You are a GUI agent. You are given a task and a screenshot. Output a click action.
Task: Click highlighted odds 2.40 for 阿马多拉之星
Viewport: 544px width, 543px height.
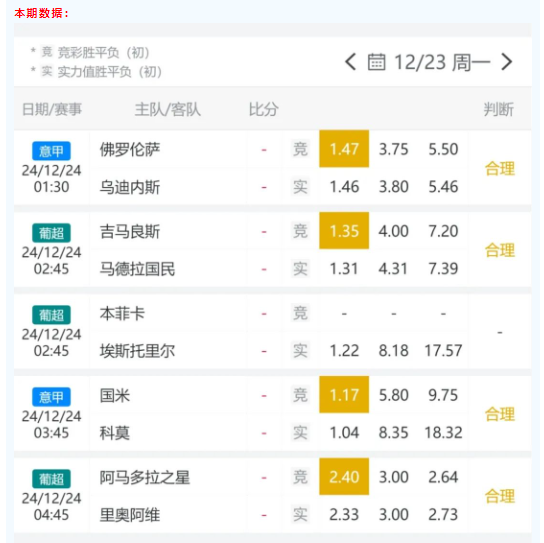pyautogui.click(x=344, y=477)
